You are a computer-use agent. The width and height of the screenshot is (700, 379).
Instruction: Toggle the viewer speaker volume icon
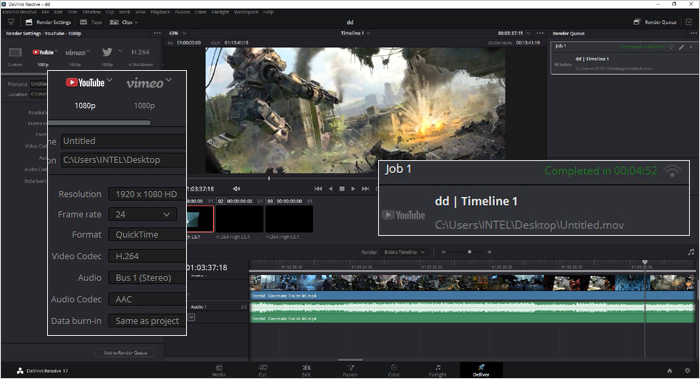236,189
